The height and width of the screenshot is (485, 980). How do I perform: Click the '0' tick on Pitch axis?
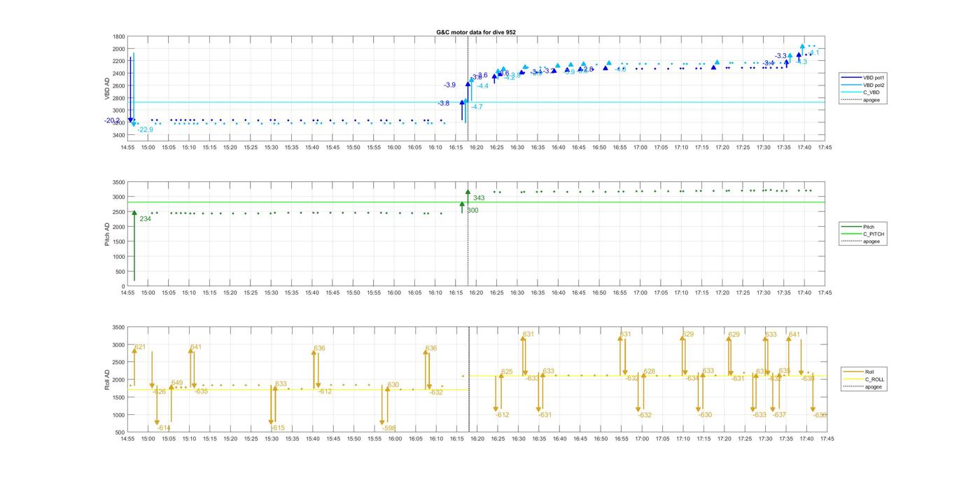pos(123,286)
